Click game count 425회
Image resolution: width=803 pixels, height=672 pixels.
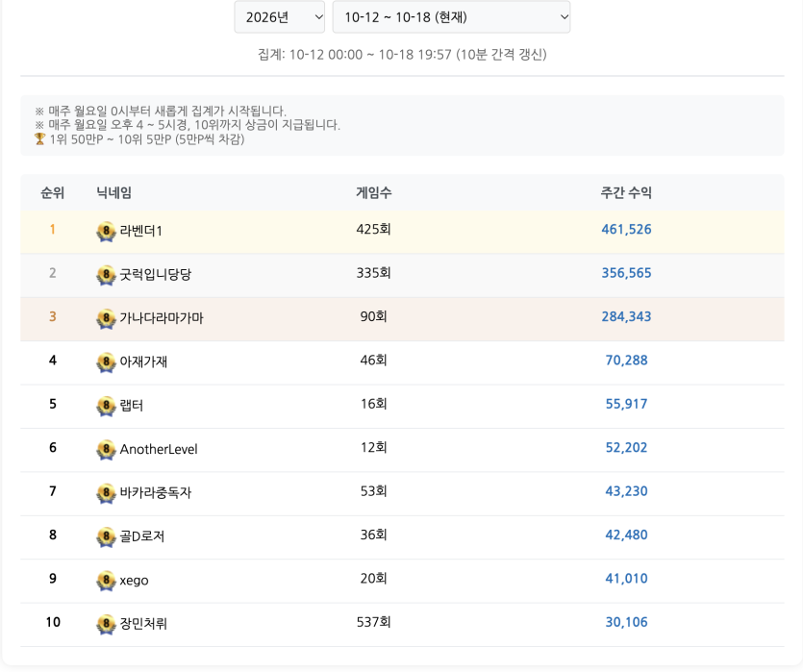click(374, 229)
